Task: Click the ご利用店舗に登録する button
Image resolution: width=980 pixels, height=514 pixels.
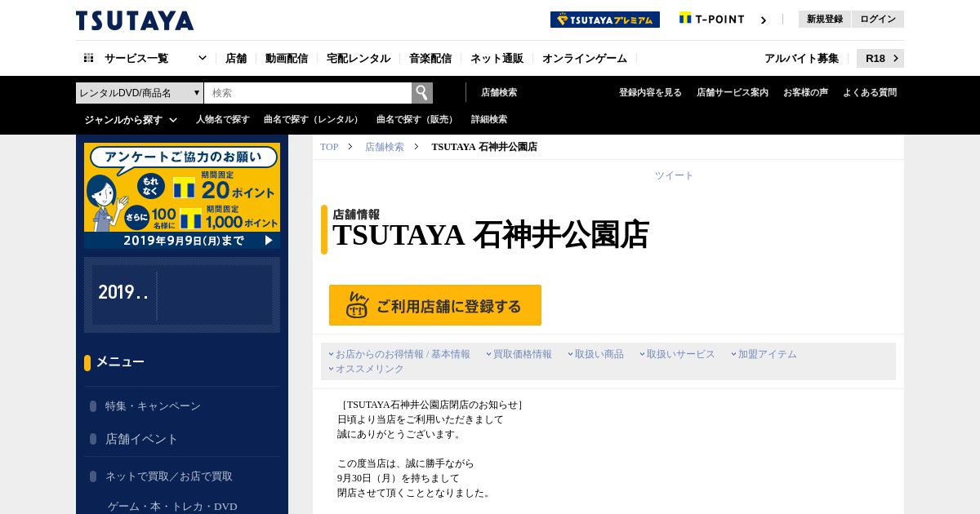Action: pos(435,305)
